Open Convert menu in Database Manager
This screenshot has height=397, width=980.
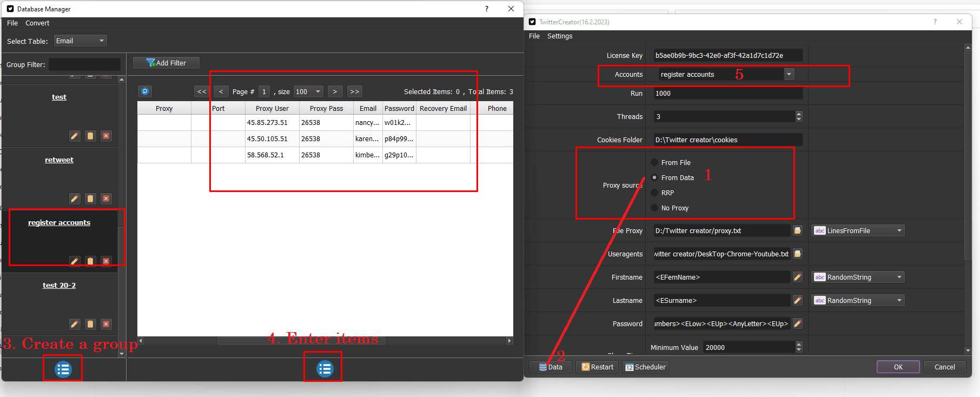coord(37,23)
